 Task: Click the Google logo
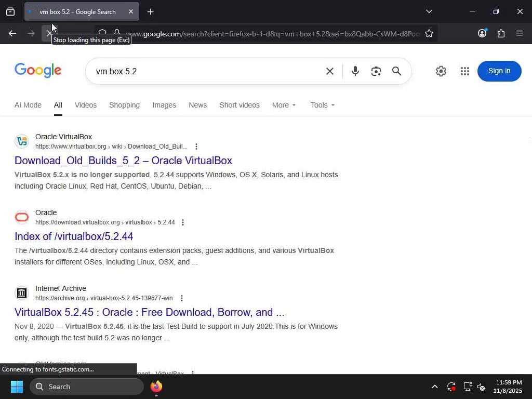(x=38, y=71)
